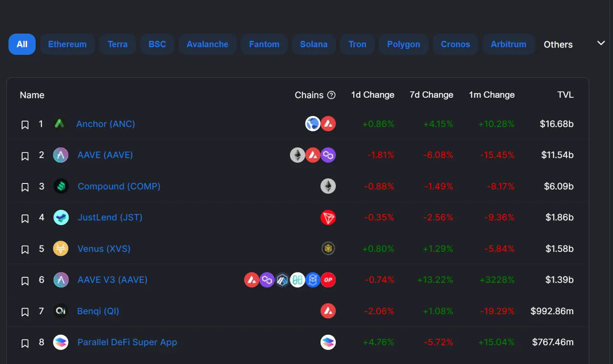The image size is (613, 364).
Task: Bookmark the AAVE (AAVE) row
Action: pos(25,156)
